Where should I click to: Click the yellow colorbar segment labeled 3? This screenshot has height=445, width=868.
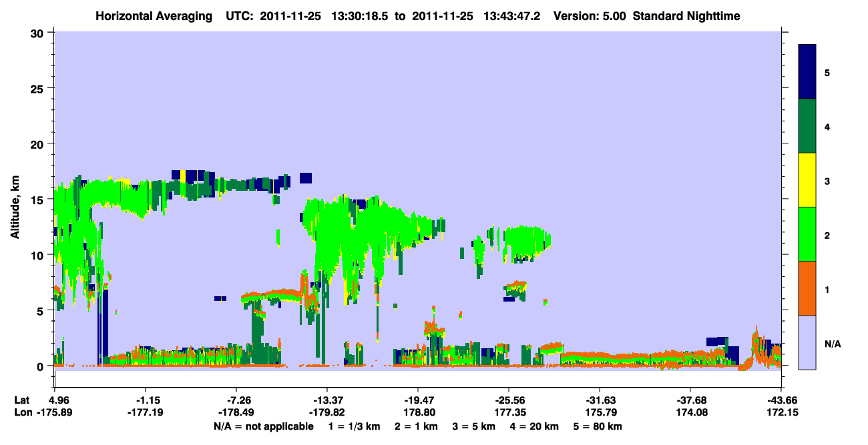[x=807, y=180]
